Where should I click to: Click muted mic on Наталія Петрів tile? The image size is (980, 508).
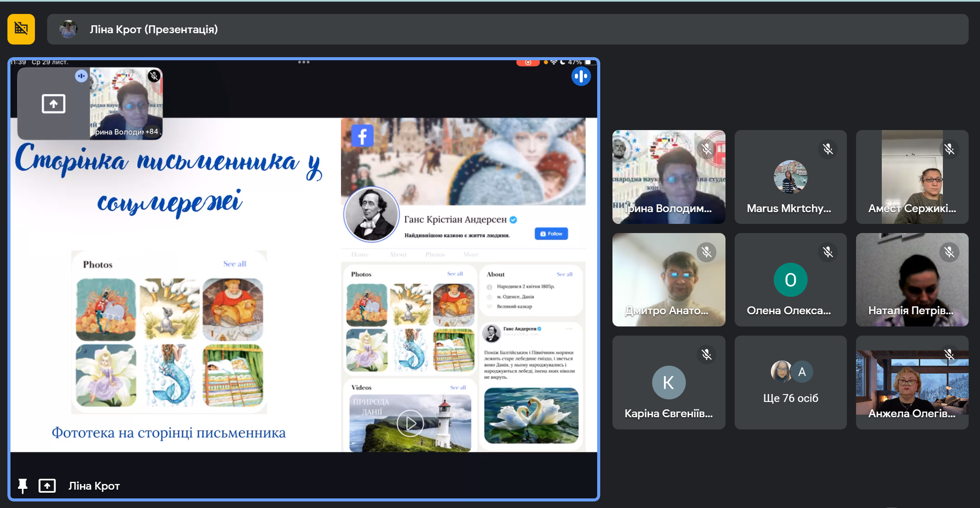click(949, 252)
